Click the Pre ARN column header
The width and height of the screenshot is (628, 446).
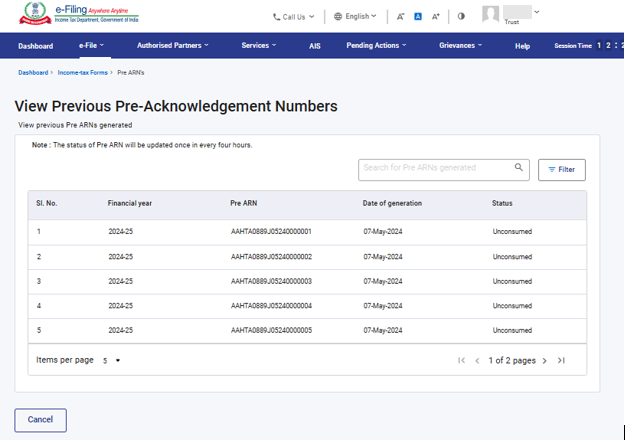pos(244,203)
